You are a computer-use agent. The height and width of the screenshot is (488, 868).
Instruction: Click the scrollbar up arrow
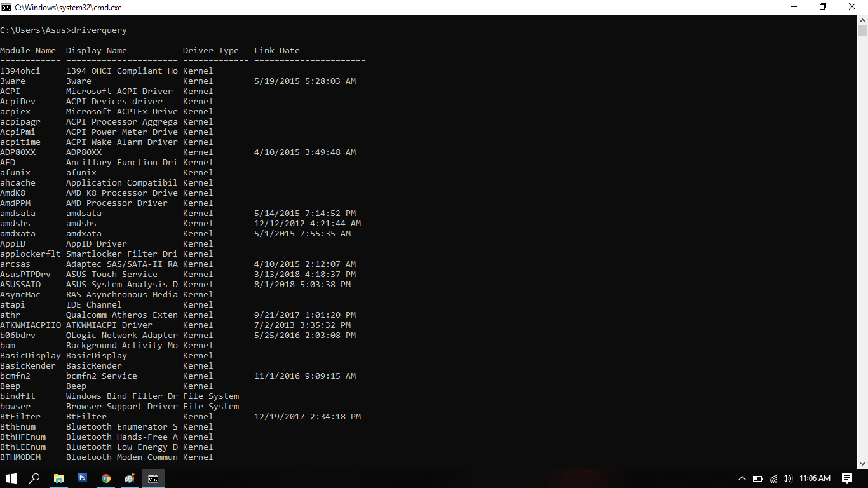point(862,20)
